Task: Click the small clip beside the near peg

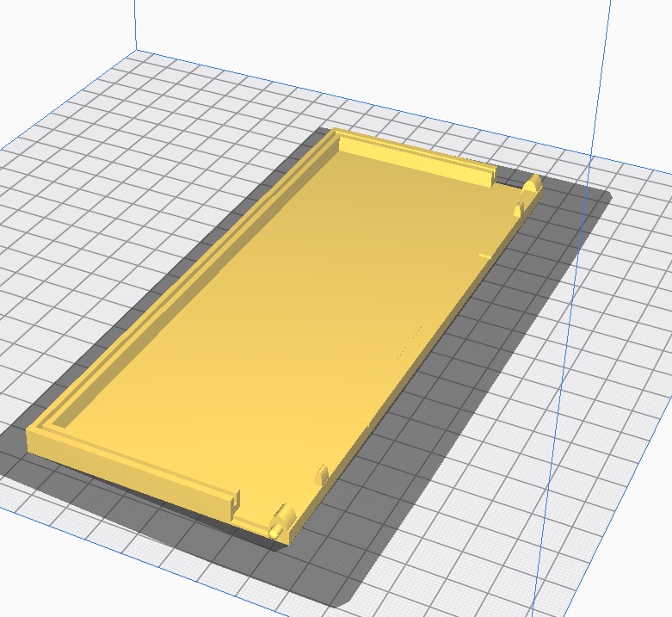Action: (x=321, y=474)
